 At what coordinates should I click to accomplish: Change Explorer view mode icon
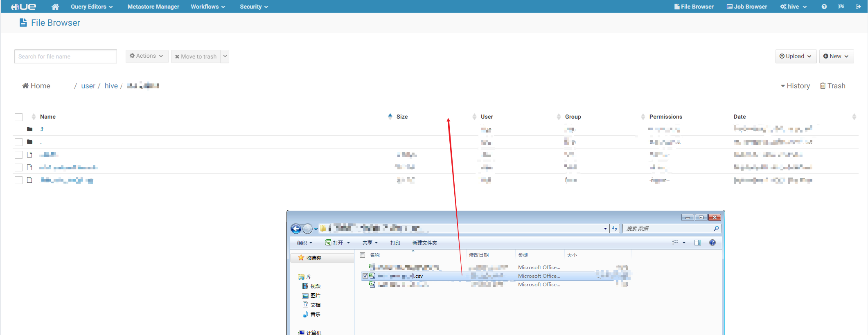pos(675,243)
